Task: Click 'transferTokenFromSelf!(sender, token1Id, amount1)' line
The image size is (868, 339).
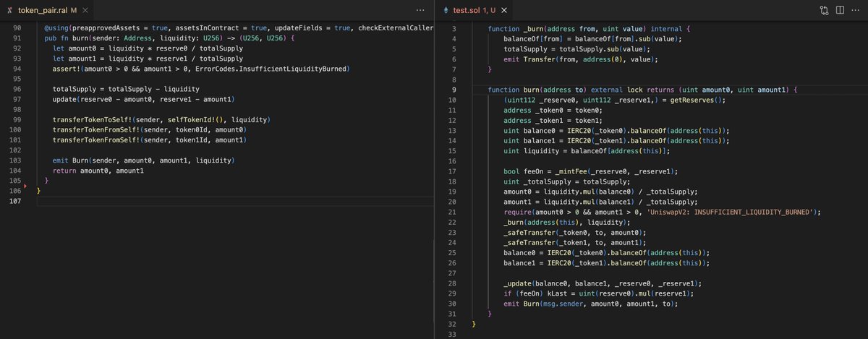Action: (x=150, y=140)
